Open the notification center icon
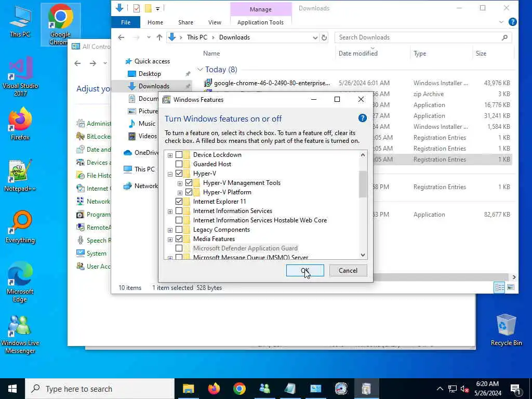 click(516, 389)
